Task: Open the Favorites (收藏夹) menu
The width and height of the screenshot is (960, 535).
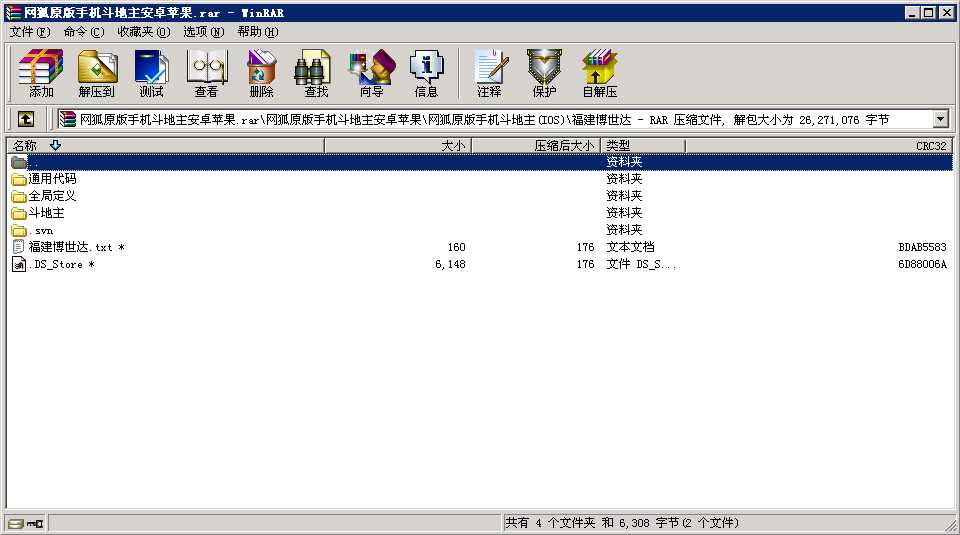Action: coord(144,32)
